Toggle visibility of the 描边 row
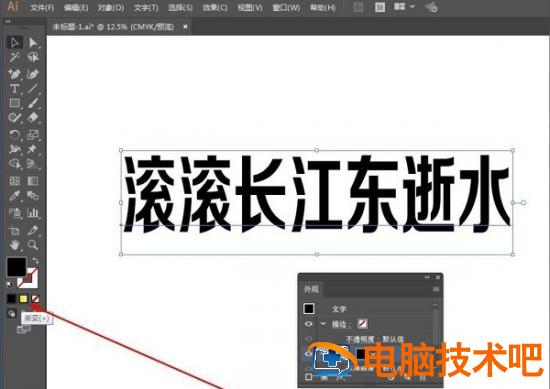This screenshot has width=550, height=389. coord(308,323)
